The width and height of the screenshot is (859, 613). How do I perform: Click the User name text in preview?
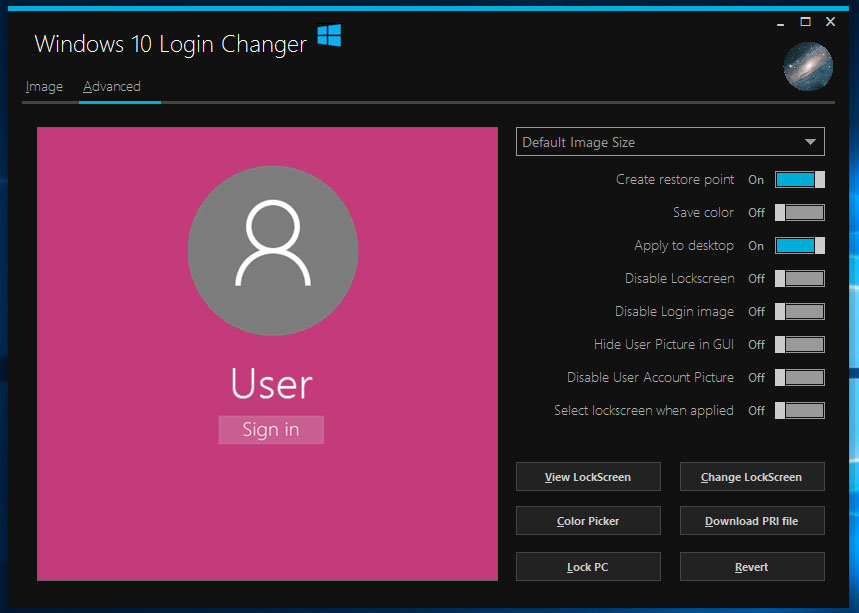272,383
